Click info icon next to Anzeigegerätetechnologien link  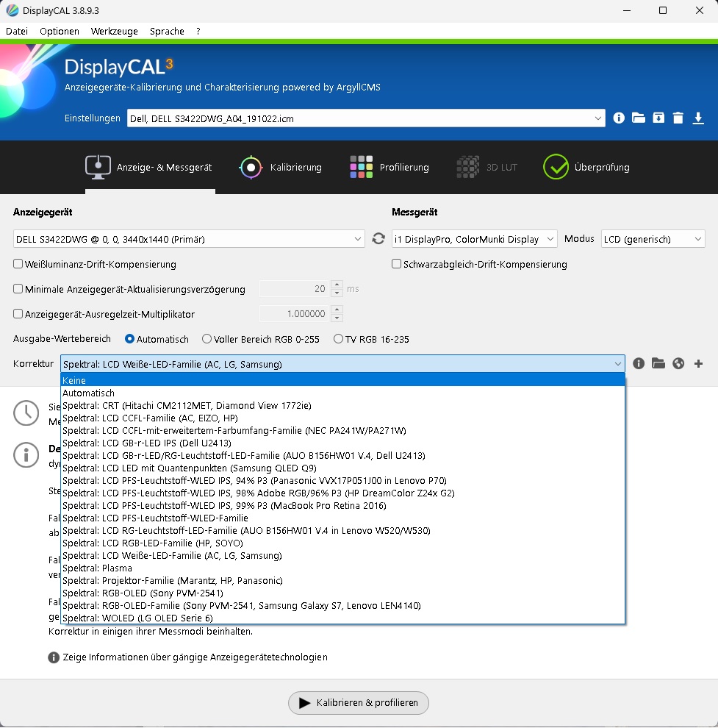[54, 657]
